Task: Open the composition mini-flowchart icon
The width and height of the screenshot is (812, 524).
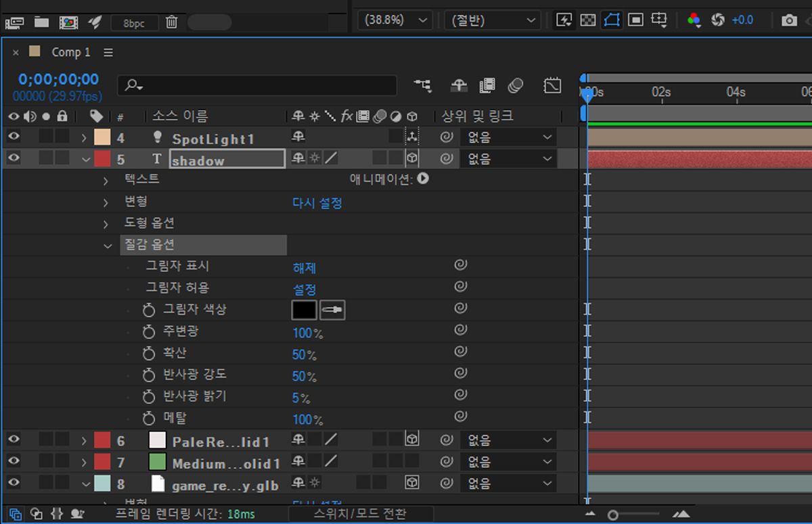Action: tap(423, 85)
